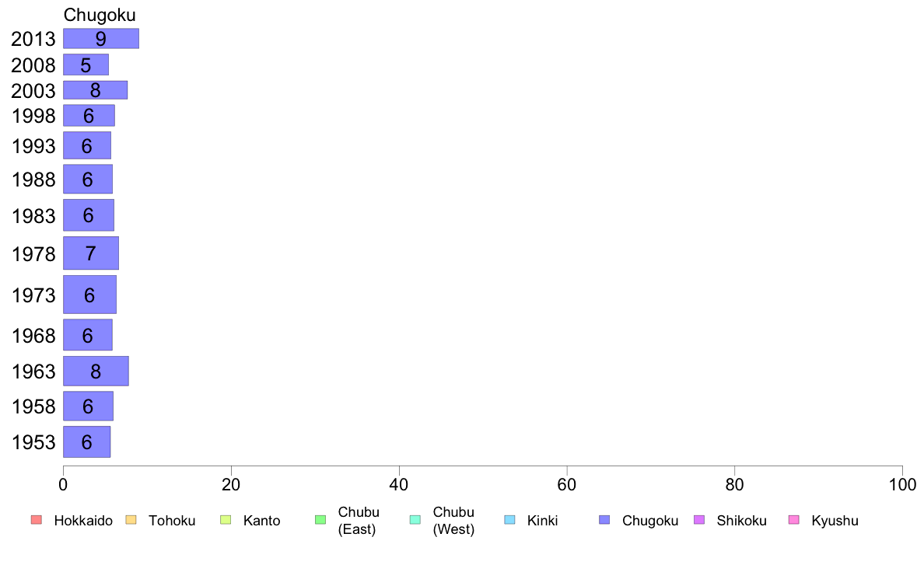Click the 1993 year axis label
Screen dimensions: 924x572
(x=33, y=146)
